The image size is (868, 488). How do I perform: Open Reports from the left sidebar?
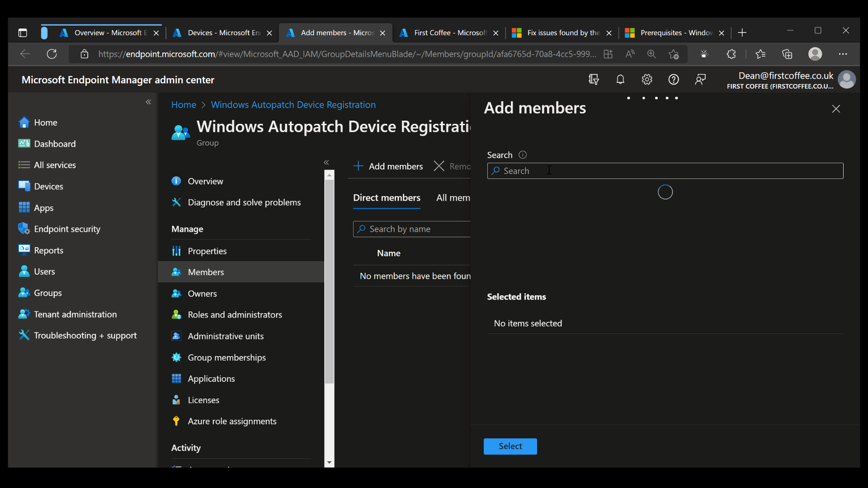[48, 250]
